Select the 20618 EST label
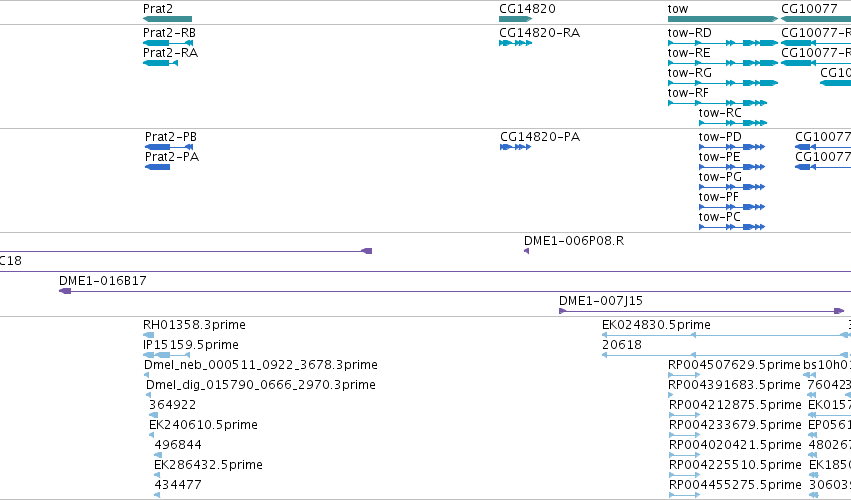The height and width of the screenshot is (500, 851). tap(622, 345)
